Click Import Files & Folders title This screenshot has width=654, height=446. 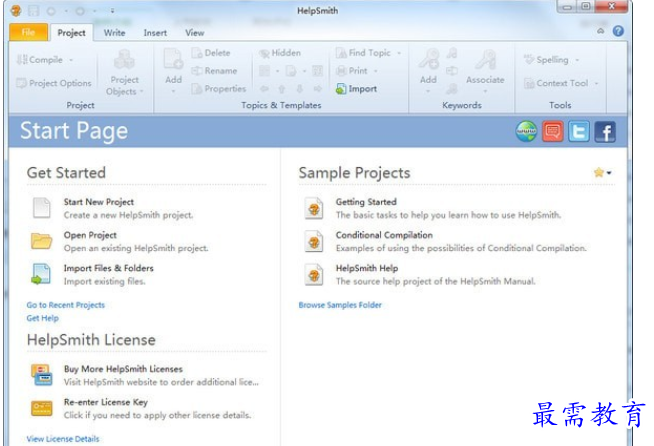pos(108,268)
